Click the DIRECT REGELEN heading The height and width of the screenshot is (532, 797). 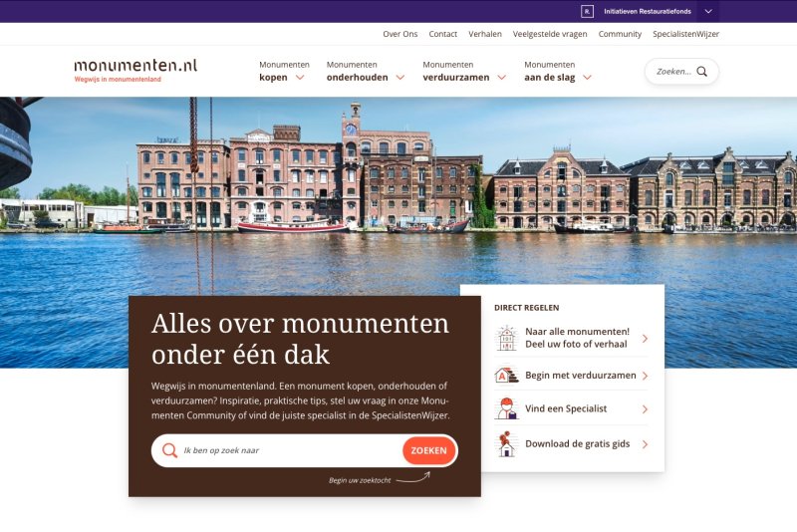[x=527, y=308]
